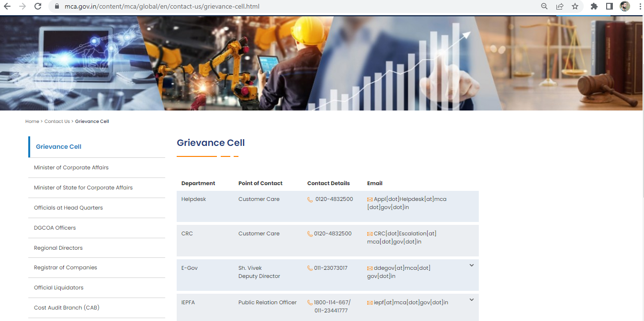Open Official Liquidators sidebar item

97,288
